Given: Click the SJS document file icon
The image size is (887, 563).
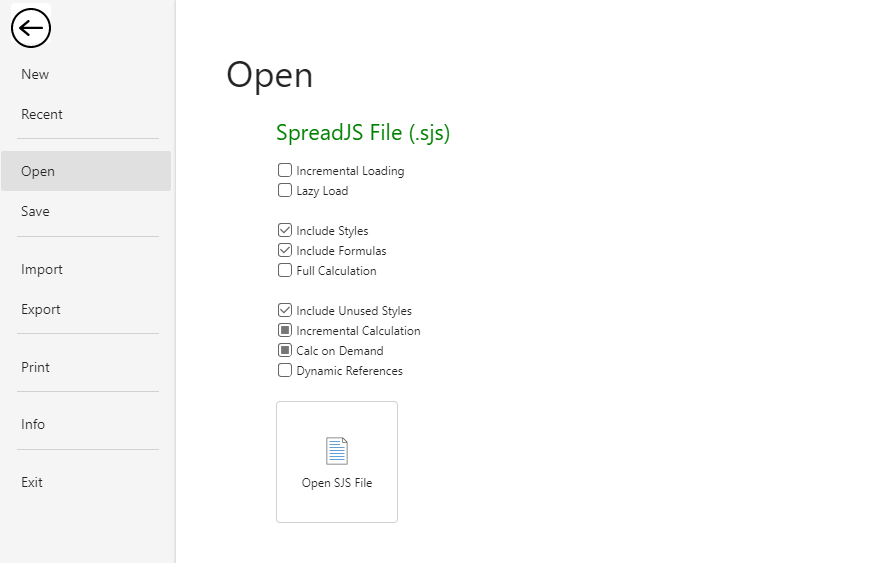Looking at the screenshot, I should (x=337, y=451).
